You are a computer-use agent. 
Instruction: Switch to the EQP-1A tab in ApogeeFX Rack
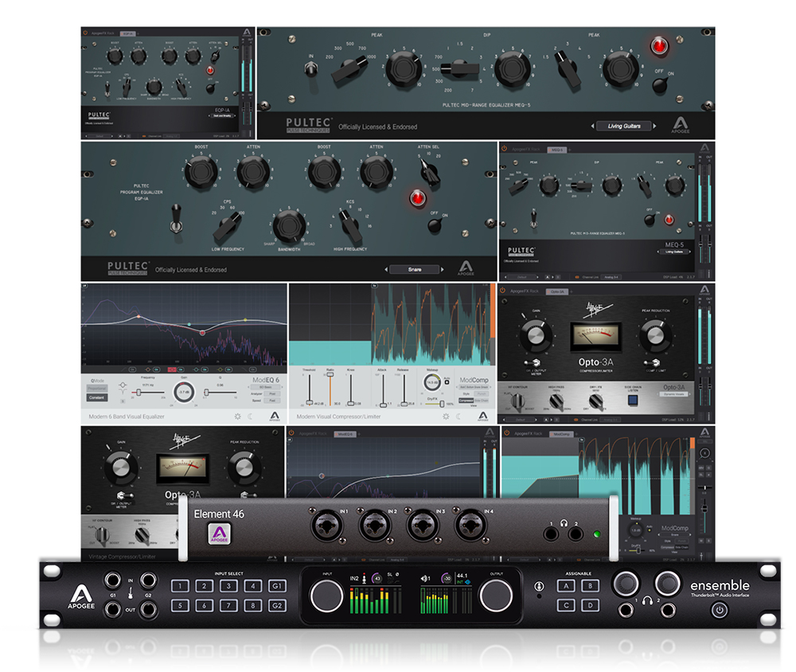click(x=127, y=33)
